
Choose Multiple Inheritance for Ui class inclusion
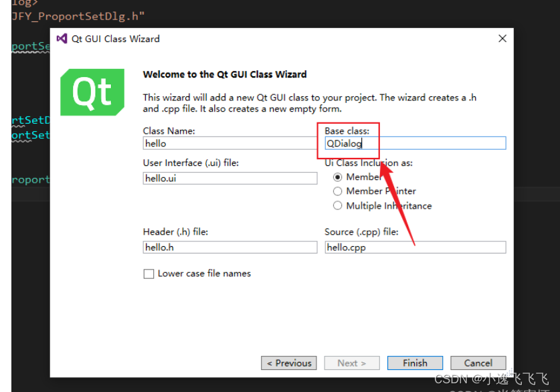(338, 205)
